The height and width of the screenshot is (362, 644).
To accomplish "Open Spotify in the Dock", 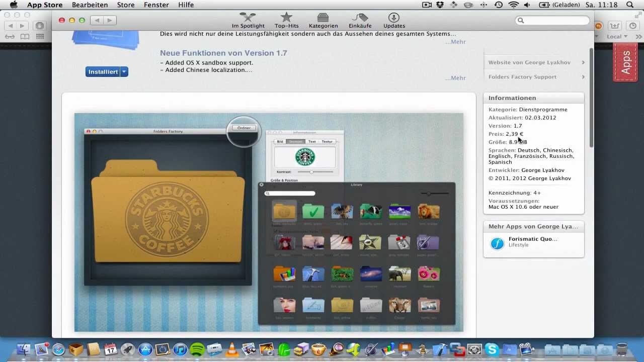I will [197, 349].
